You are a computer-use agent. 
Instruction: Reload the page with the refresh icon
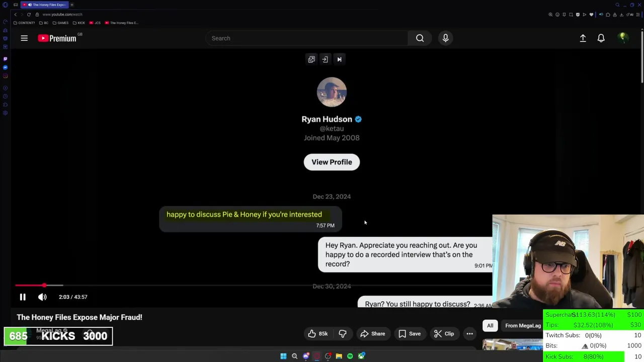click(29, 15)
